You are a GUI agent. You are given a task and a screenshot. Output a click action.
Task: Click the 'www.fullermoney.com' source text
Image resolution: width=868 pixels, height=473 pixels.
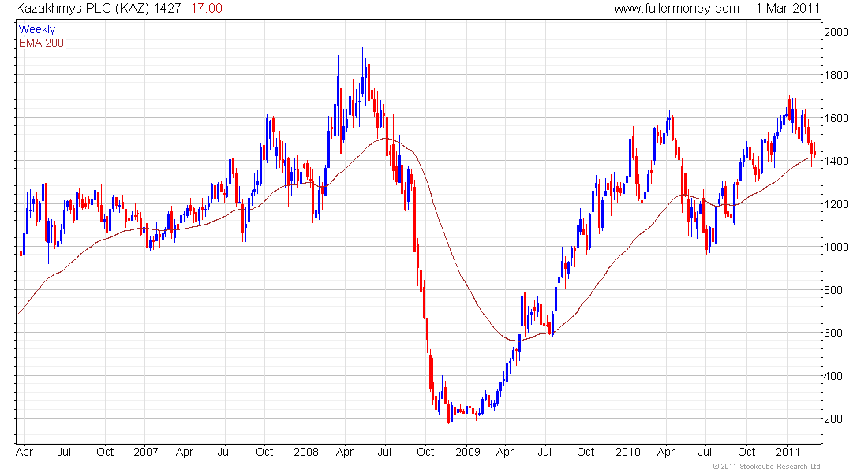(x=676, y=9)
